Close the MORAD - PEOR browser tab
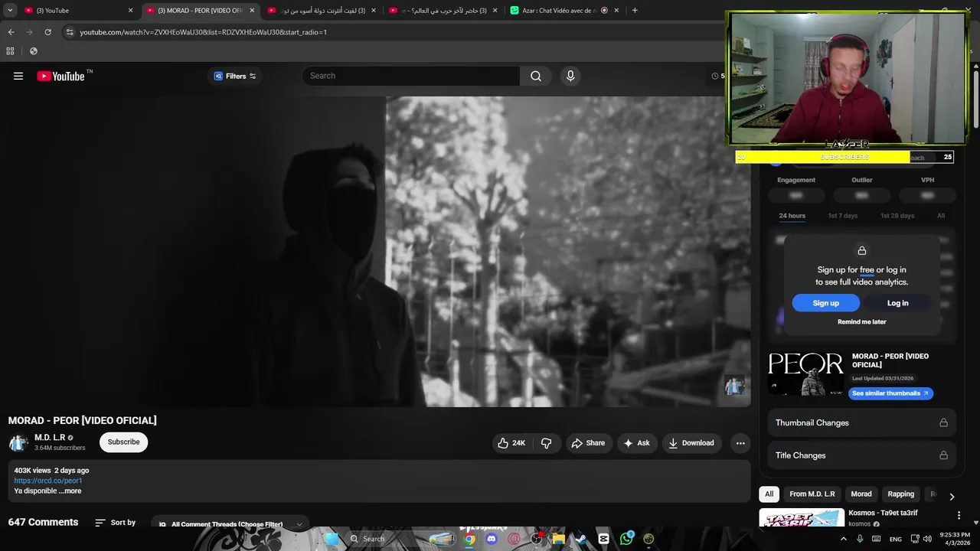Screen dimensions: 980x551 pos(252,11)
